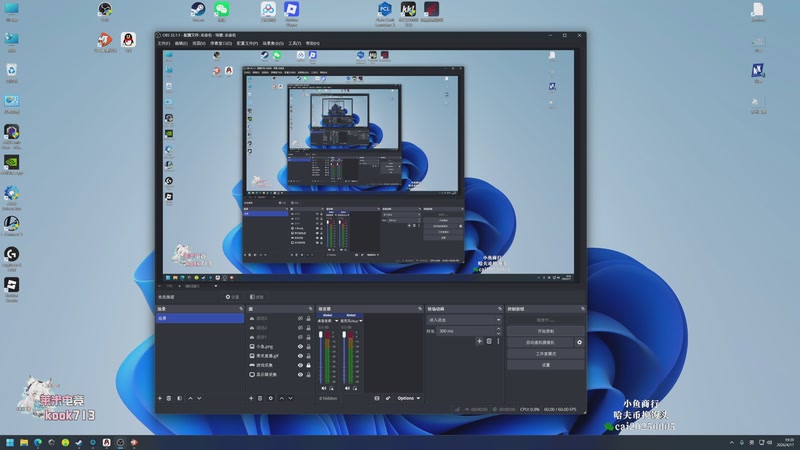Open Roblox Player desktop shortcut
800x450 pixels.
click(x=292, y=13)
